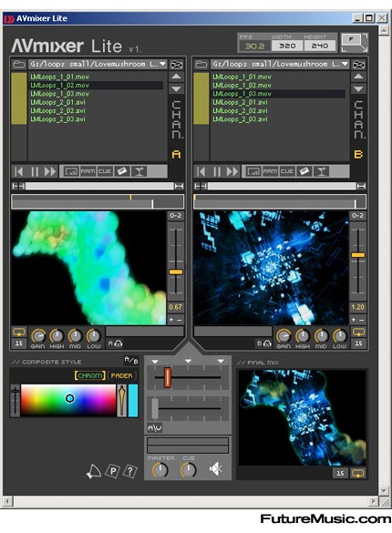Open folder browser for channel A
392x533 pixels.
pos(19,64)
